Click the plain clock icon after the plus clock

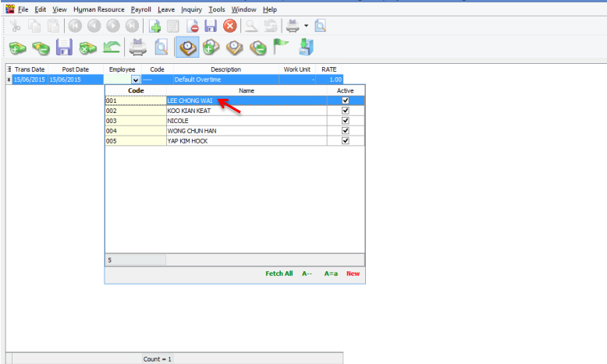pos(235,48)
